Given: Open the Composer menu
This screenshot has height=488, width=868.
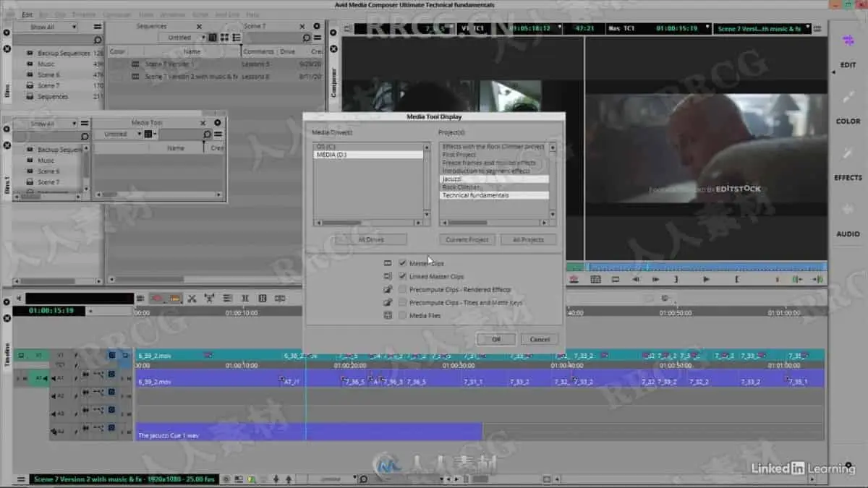Looking at the screenshot, I should 116,14.
